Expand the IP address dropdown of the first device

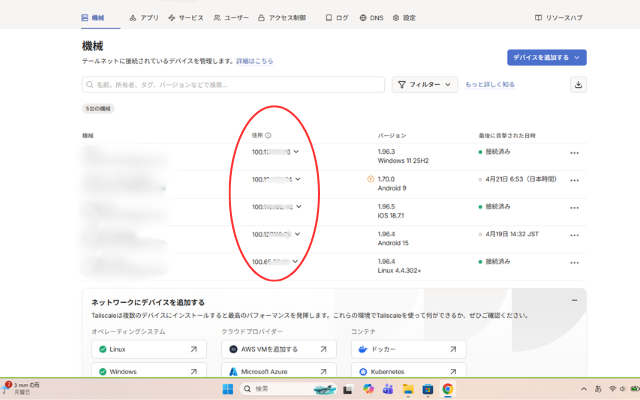(x=297, y=152)
